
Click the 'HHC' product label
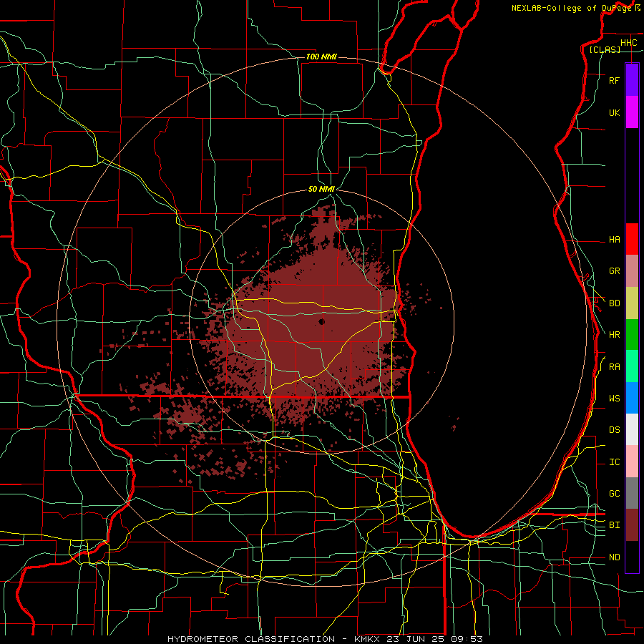click(628, 43)
